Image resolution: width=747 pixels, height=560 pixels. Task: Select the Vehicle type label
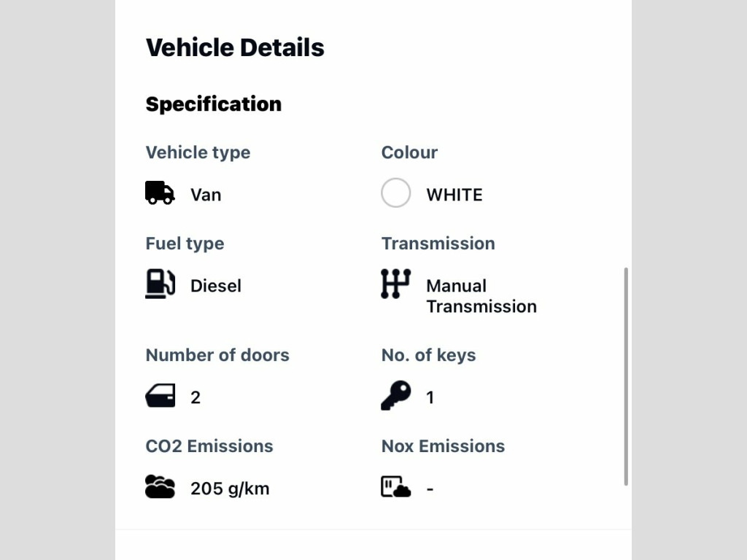pos(198,152)
